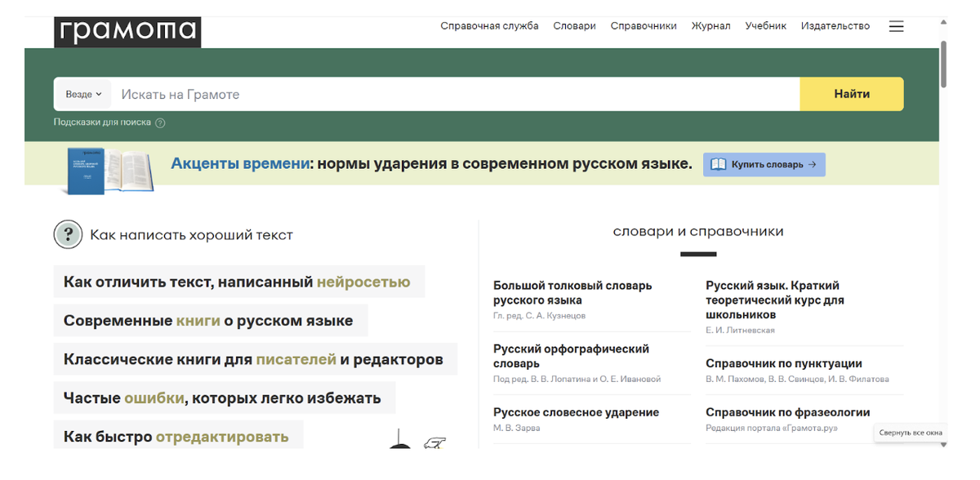
Task: Click the scrollbar up arrow
Action: (x=943, y=22)
